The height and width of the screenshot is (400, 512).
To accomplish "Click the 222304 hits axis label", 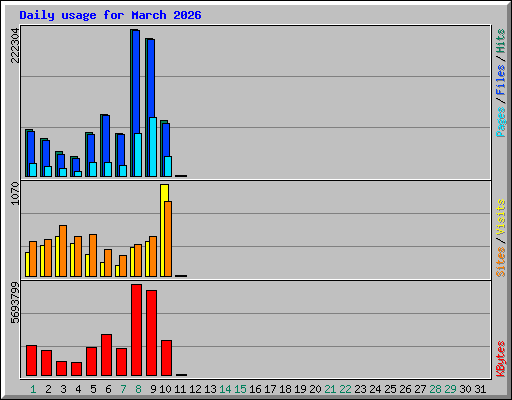I will tap(15, 45).
